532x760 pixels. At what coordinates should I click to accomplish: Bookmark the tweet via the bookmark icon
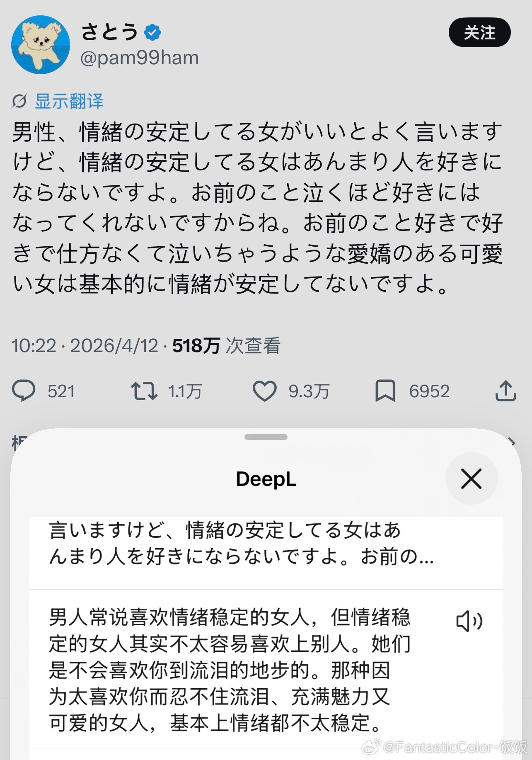(385, 391)
